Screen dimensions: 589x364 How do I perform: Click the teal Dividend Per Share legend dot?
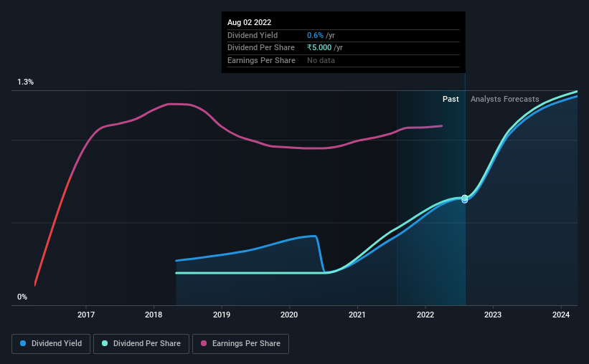(105, 343)
